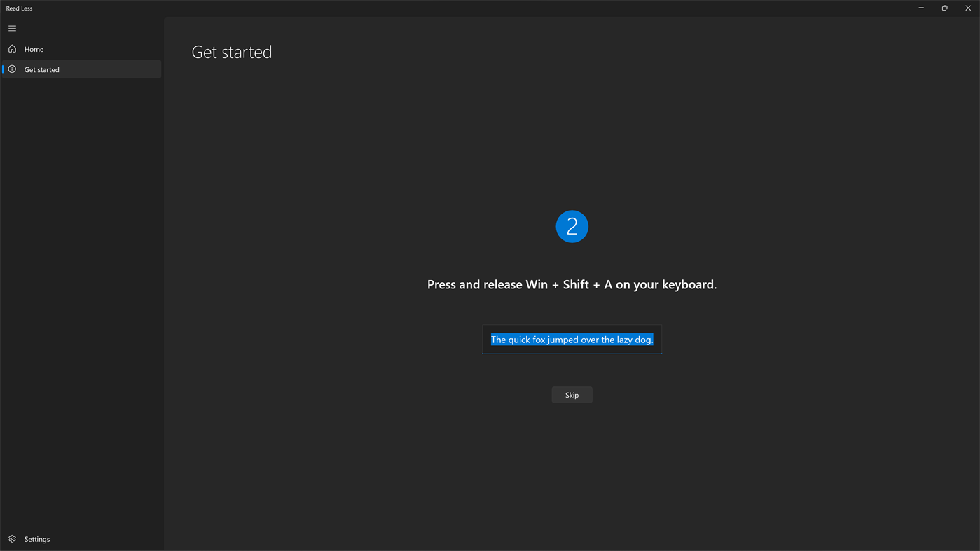Click the Get started page heading
Screen dimensions: 980x551
[x=231, y=50]
